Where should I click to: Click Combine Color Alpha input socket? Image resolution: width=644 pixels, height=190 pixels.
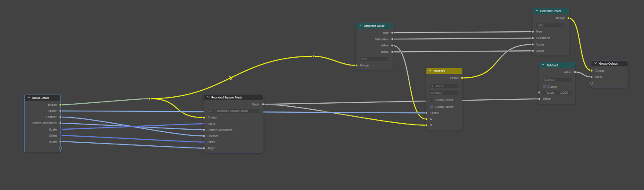point(533,51)
